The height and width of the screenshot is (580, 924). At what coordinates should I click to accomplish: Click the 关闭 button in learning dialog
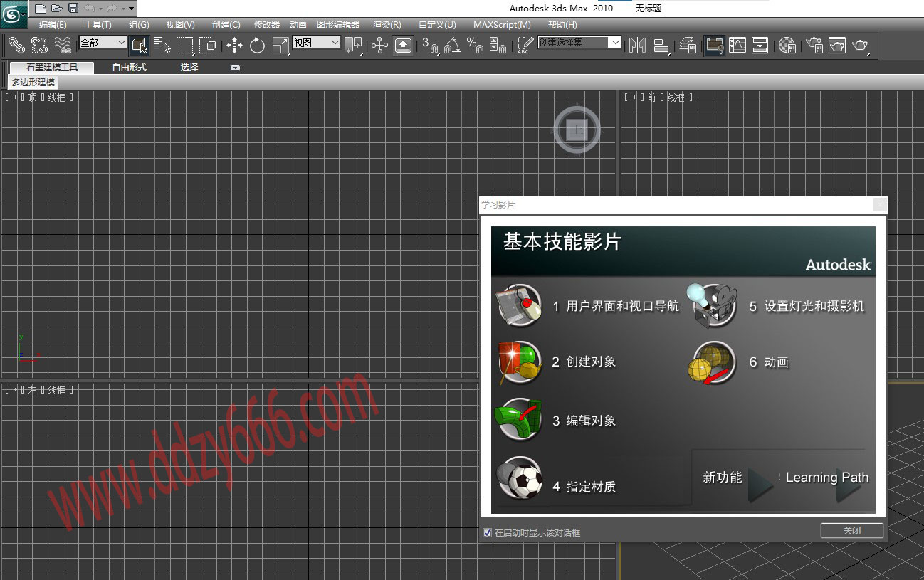click(852, 531)
